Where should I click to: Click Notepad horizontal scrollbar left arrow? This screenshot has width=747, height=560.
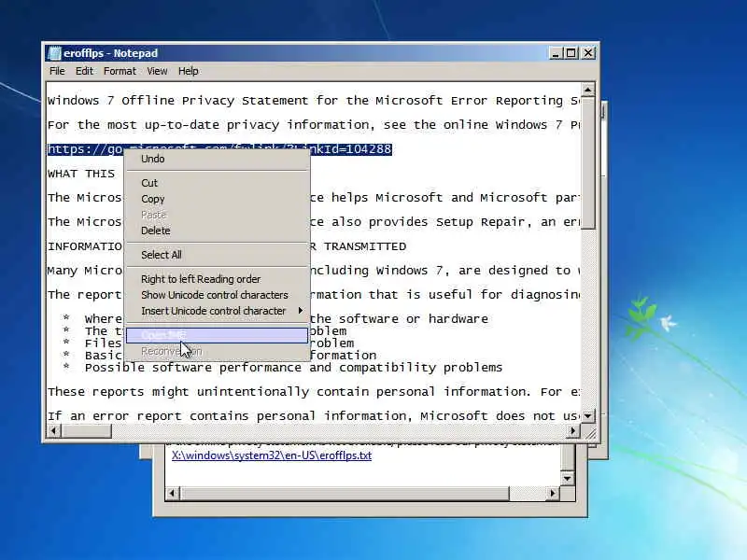tap(54, 431)
